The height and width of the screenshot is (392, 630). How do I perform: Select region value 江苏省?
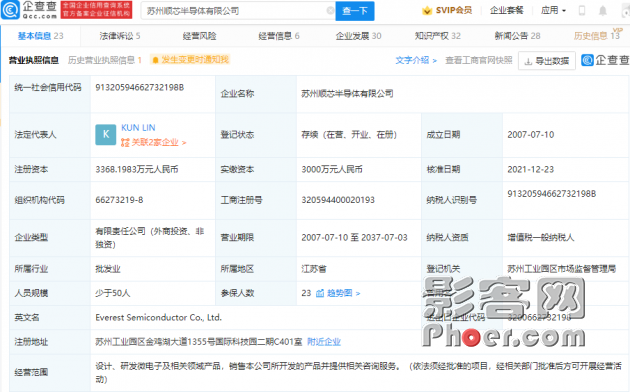click(x=314, y=269)
